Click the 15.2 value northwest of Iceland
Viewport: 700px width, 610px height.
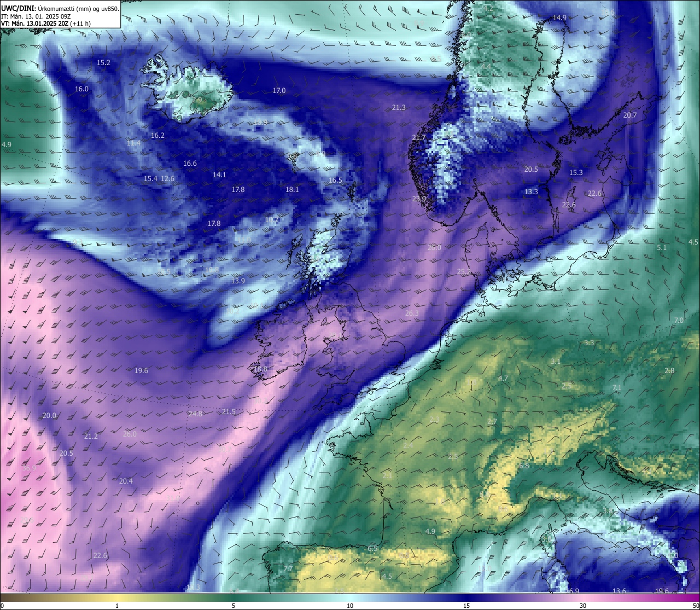103,63
